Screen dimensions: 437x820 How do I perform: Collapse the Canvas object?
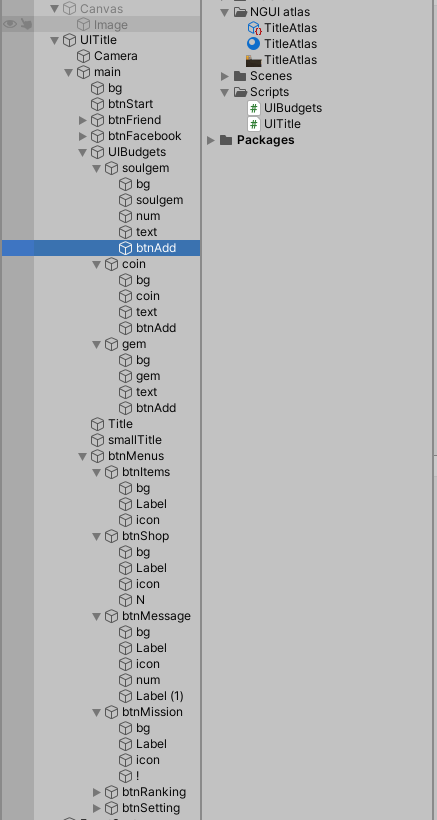[54, 8]
